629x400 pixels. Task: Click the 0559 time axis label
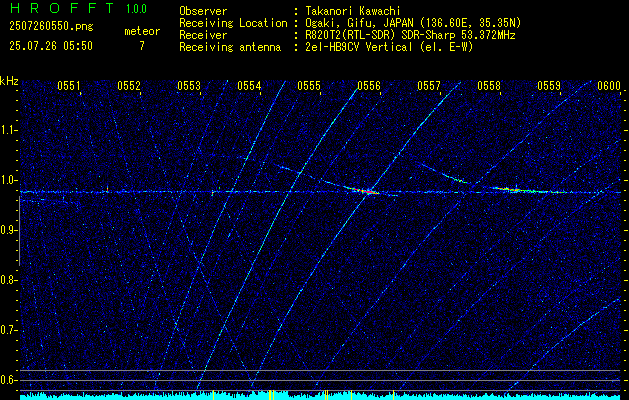click(x=549, y=85)
